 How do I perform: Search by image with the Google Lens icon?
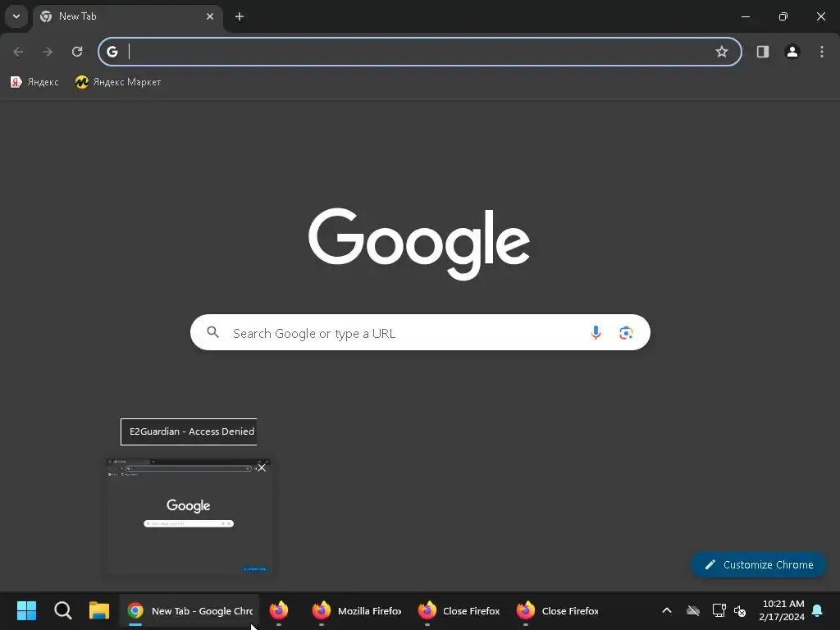[x=626, y=333]
